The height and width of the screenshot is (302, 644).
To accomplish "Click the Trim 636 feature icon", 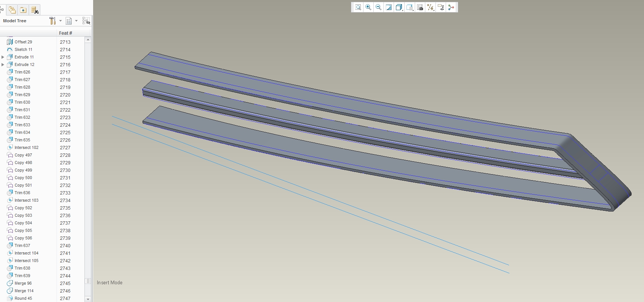I will [x=10, y=193].
